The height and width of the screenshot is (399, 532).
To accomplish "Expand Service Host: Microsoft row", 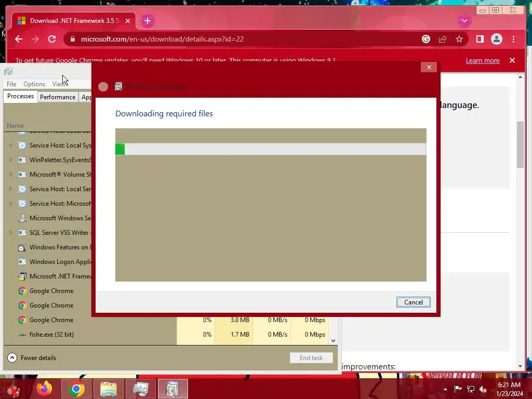I will coord(10,204).
